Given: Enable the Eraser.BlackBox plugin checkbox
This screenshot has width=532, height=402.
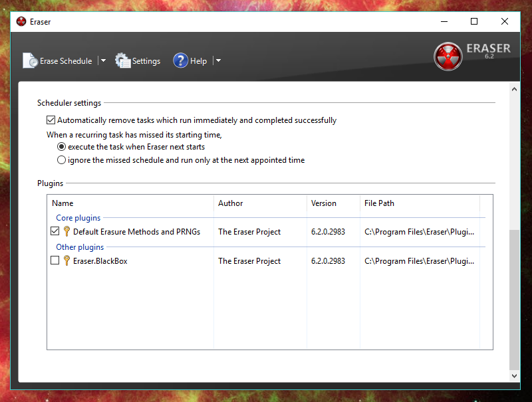Looking at the screenshot, I should tap(55, 260).
